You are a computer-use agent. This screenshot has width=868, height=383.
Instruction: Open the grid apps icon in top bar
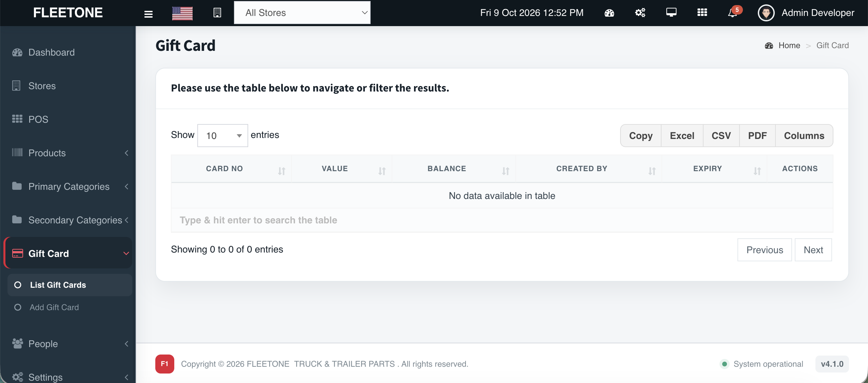[x=702, y=13]
